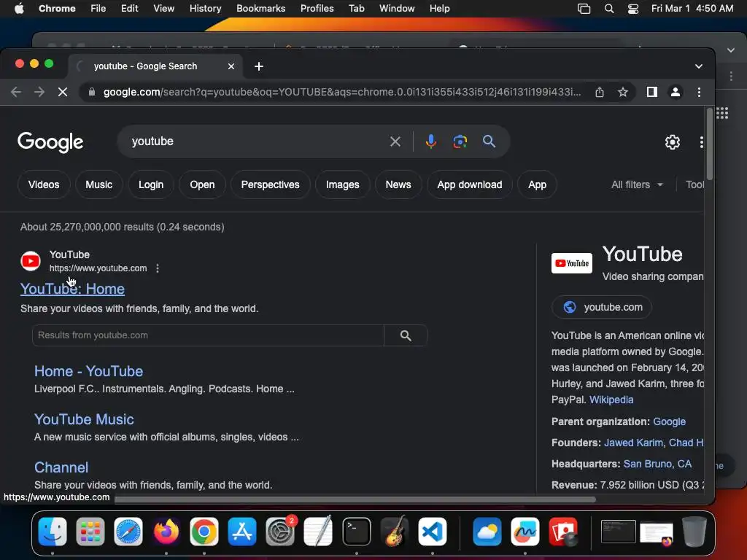Image resolution: width=747 pixels, height=560 pixels.
Task: Filter results by Images
Action: (343, 184)
